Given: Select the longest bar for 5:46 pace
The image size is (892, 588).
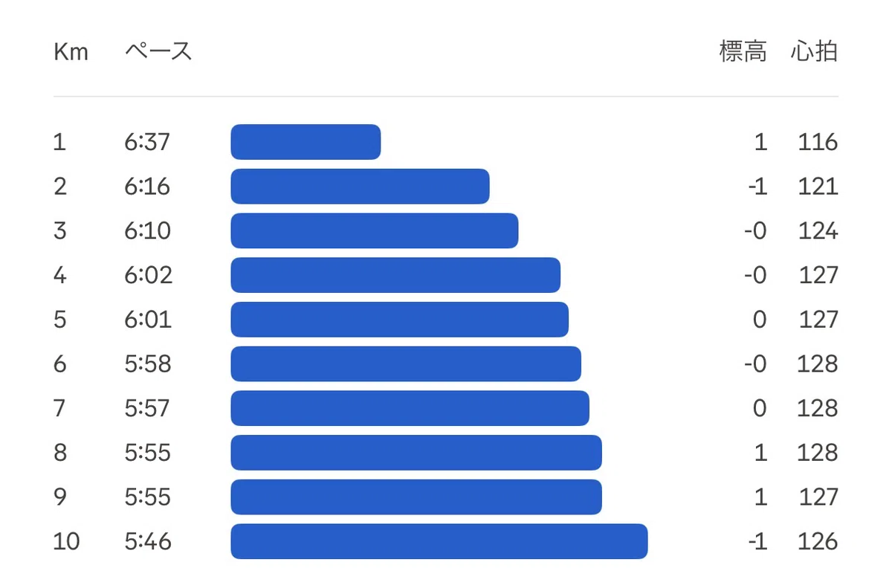Looking at the screenshot, I should (x=439, y=541).
